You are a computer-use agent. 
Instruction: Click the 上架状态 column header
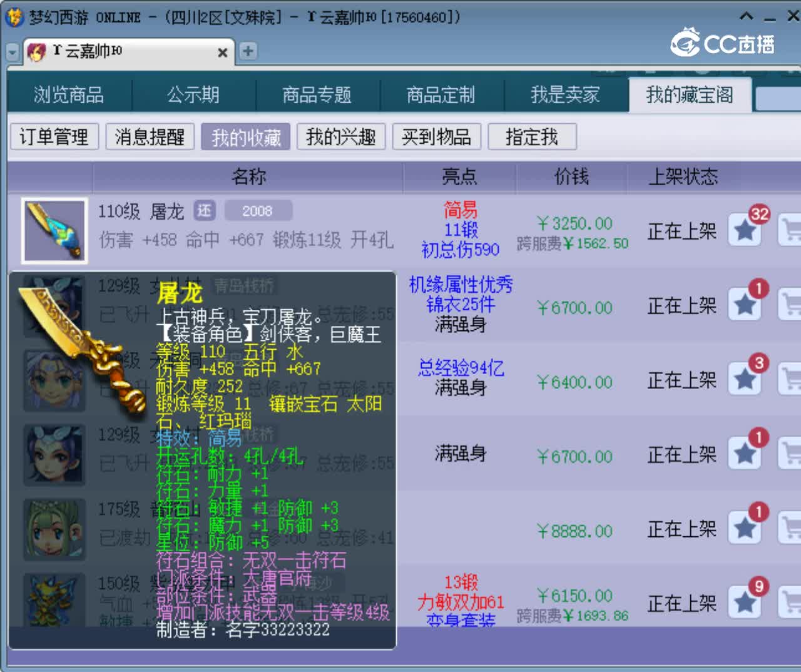pyautogui.click(x=683, y=177)
